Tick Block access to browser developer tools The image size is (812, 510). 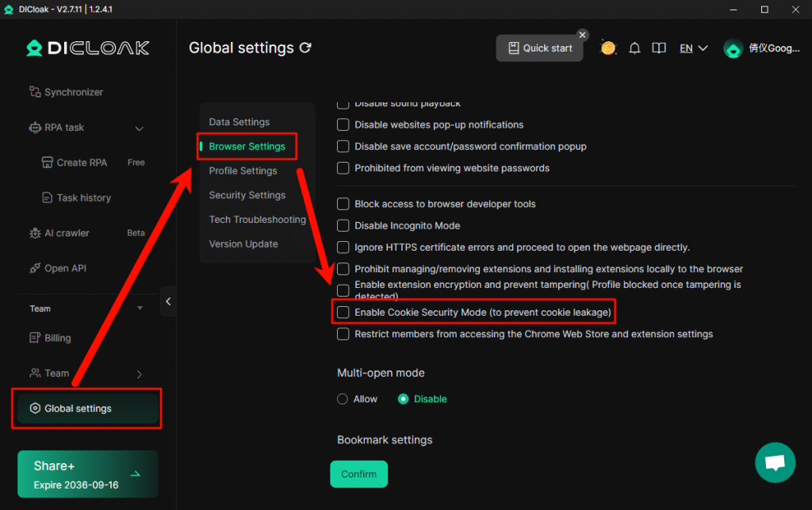pyautogui.click(x=343, y=204)
